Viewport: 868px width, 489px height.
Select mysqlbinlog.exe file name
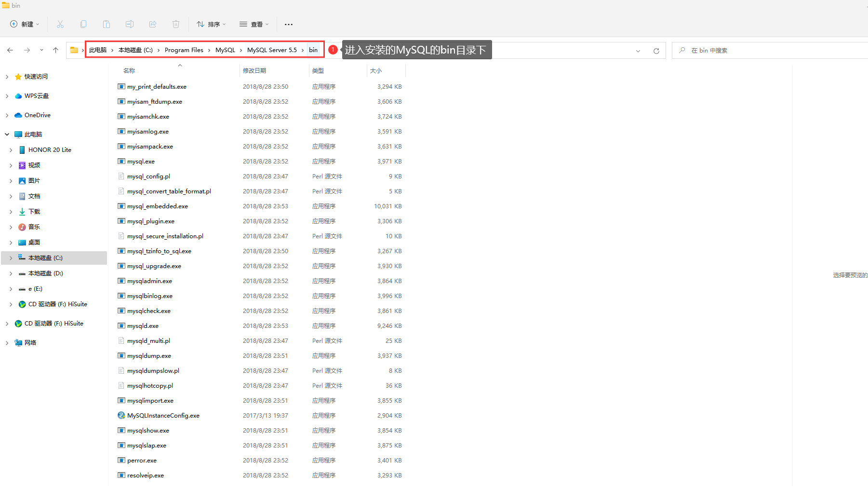[150, 296]
